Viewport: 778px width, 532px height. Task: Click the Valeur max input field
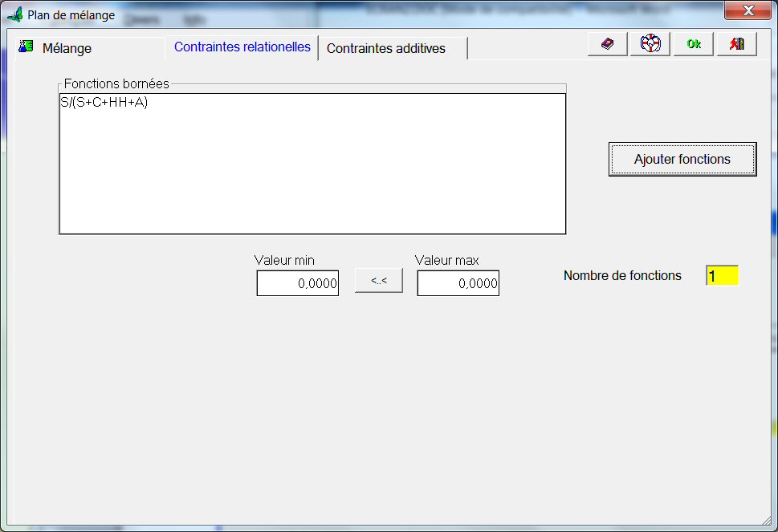458,283
